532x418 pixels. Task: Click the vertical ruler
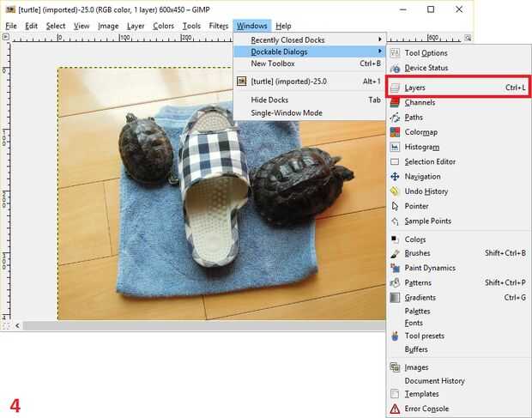tap(5, 180)
